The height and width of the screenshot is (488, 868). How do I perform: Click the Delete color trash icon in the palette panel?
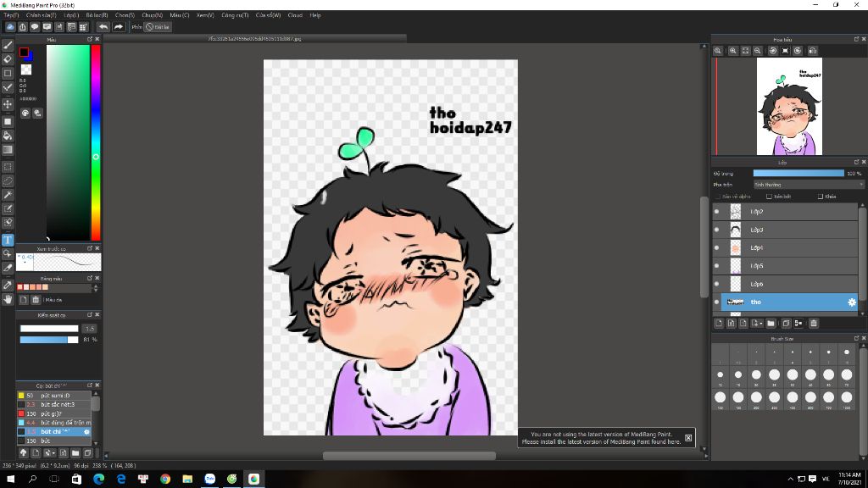(36, 300)
